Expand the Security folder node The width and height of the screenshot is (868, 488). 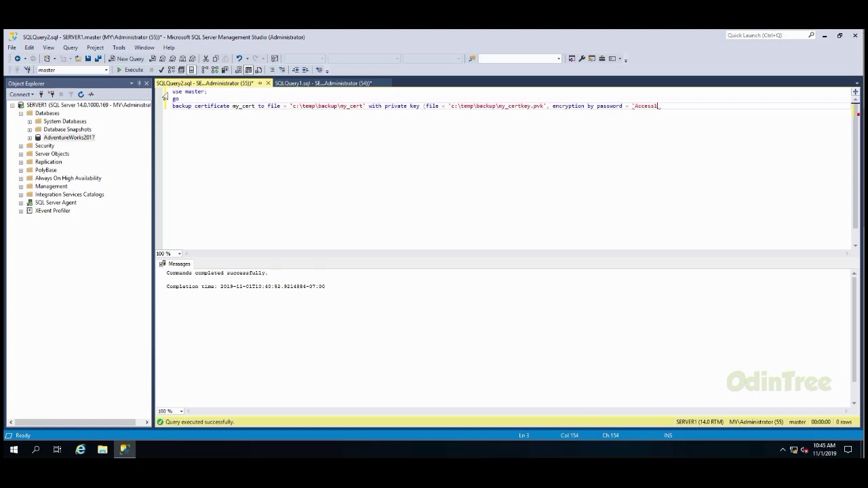[21, 146]
